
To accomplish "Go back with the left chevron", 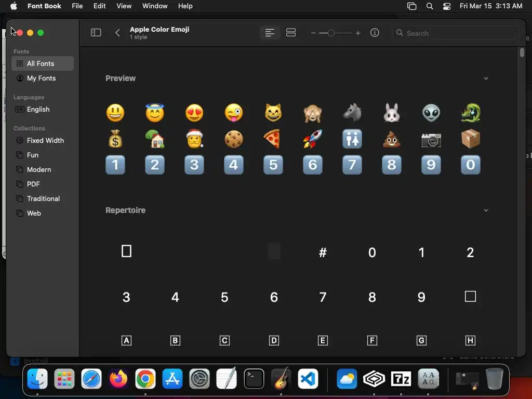I will 117,33.
